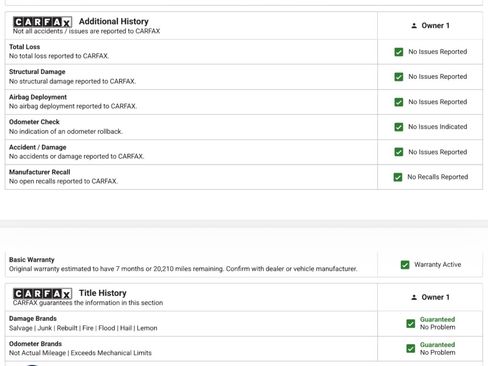Click 'Not Actual Mileage | Exceeds Mechanical Limits' text
Viewport: 488px width, 366px height.
tap(80, 353)
